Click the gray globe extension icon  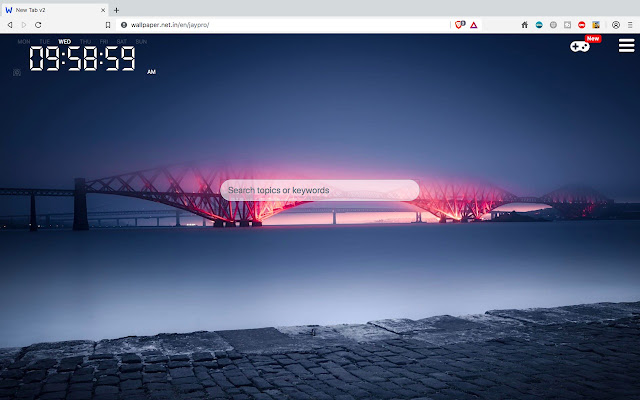(x=553, y=25)
